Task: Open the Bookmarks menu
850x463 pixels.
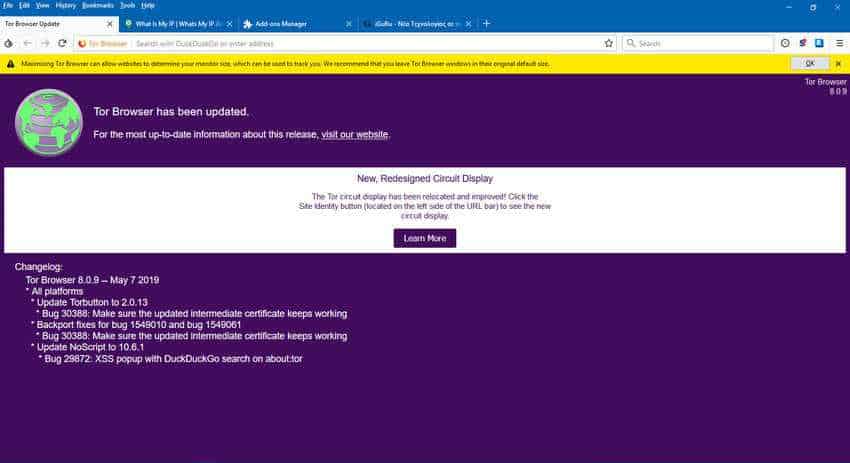Action: click(x=98, y=5)
